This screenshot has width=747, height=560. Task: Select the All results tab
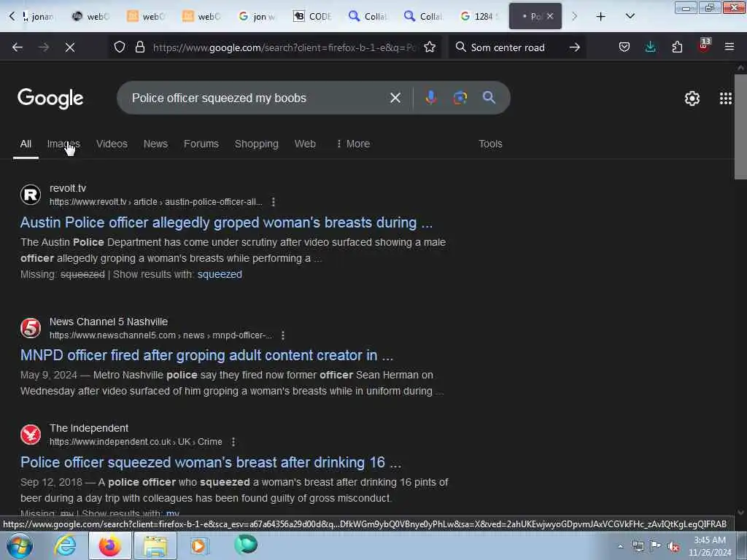(x=26, y=144)
